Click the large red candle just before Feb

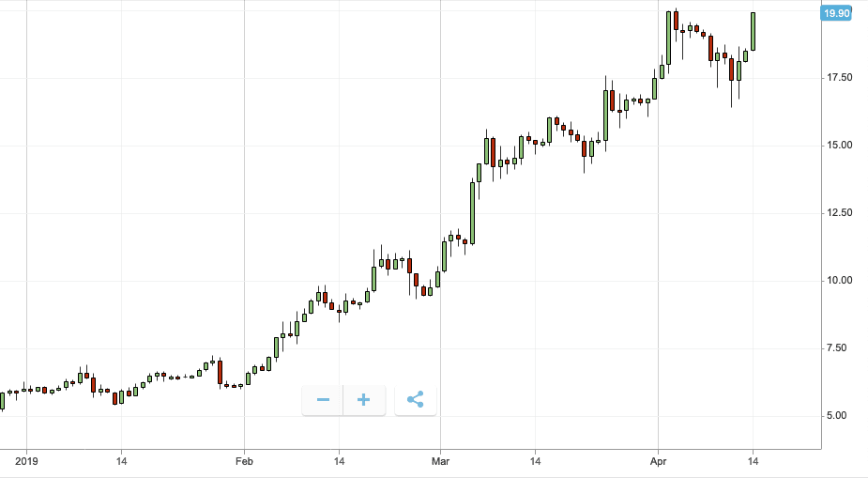220,372
